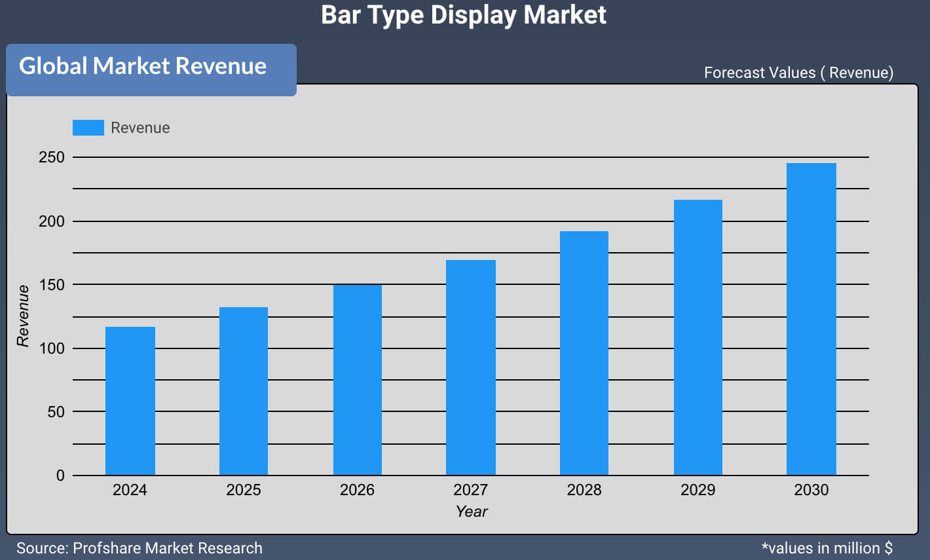
Task: Click the Year axis title
Action: click(x=472, y=512)
